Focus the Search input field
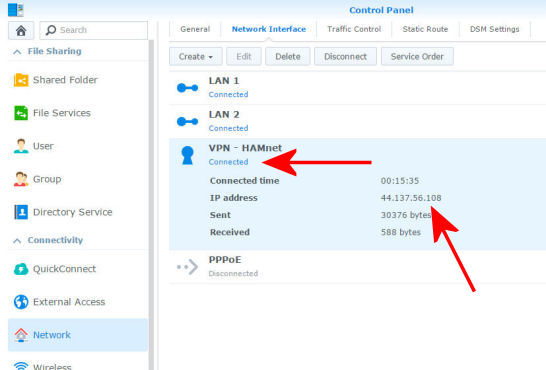The height and width of the screenshot is (370, 546). point(94,30)
